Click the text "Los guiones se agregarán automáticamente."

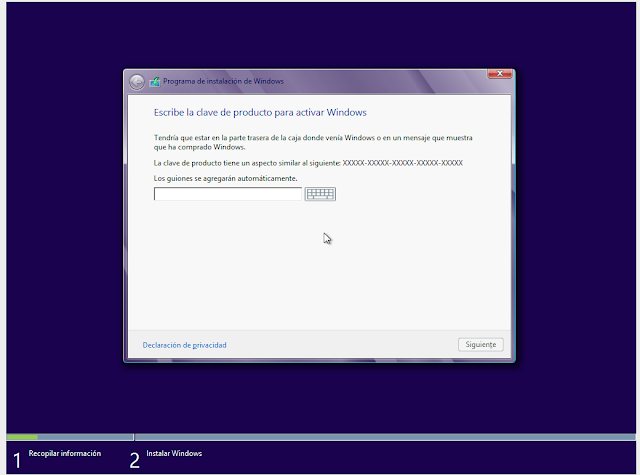225,178
